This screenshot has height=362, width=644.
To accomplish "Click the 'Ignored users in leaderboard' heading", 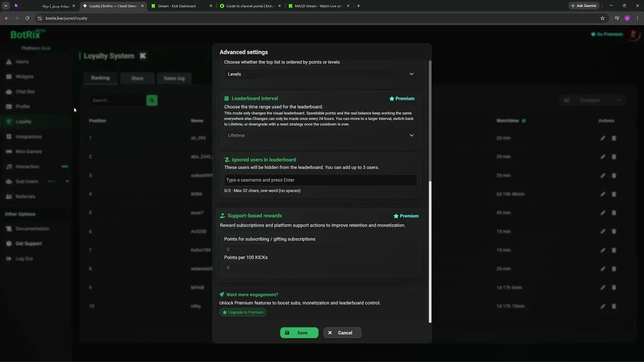I will click(x=264, y=160).
